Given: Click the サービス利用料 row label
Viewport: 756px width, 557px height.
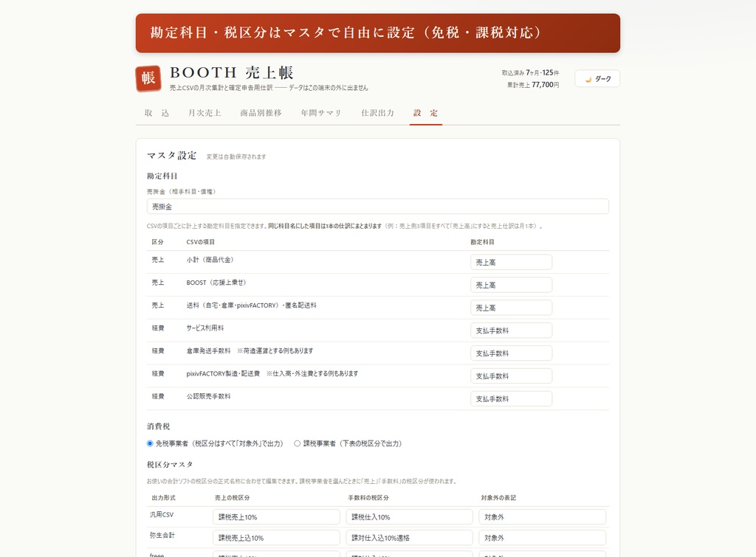Looking at the screenshot, I should (x=205, y=328).
